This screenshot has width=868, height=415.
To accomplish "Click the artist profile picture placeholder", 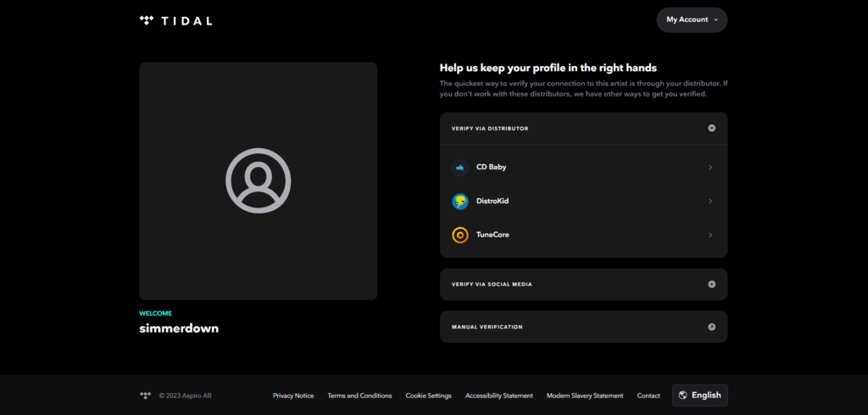I will [x=258, y=181].
